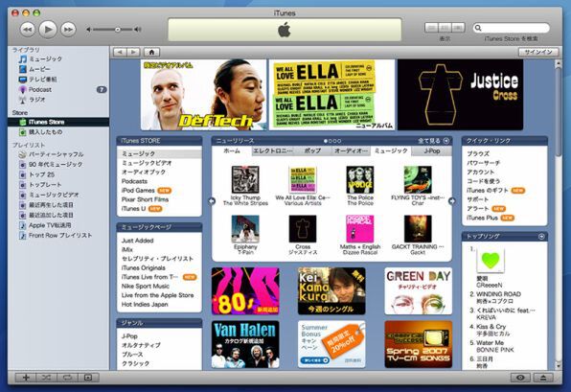Select J-Pop tab in new releases

[432, 150]
